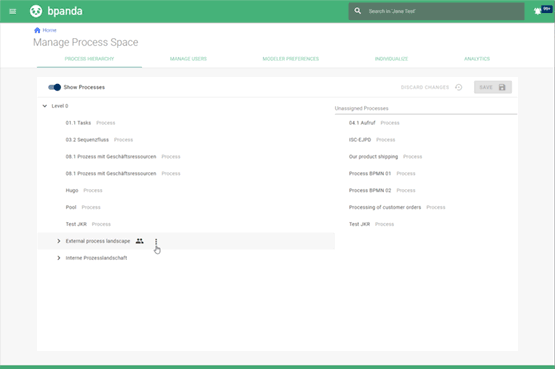Expand the Interne Prozesslandschaft node
This screenshot has width=555, height=369.
59,258
